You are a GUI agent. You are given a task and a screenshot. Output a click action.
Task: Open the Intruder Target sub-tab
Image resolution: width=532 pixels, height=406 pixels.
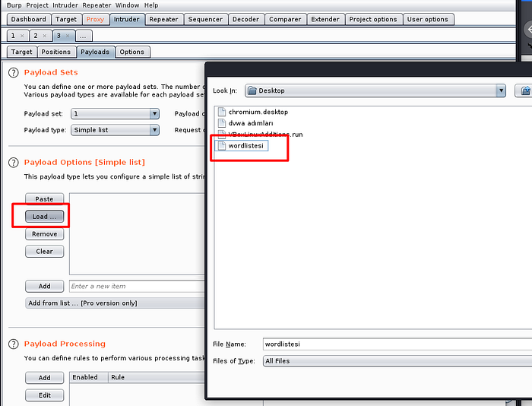22,52
